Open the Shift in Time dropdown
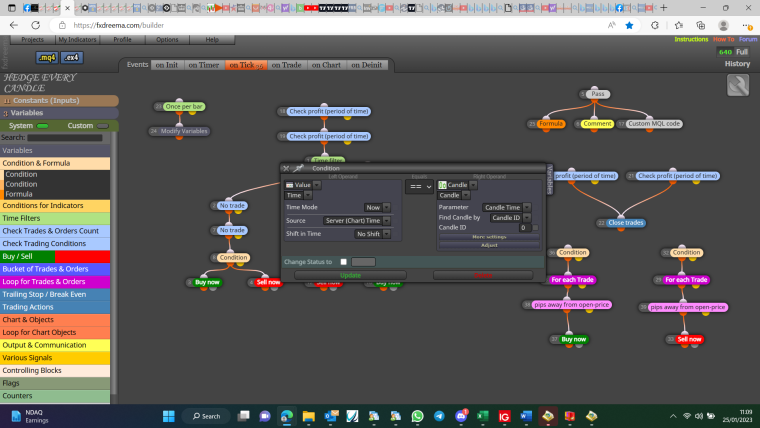The height and width of the screenshot is (428, 760). point(372,234)
